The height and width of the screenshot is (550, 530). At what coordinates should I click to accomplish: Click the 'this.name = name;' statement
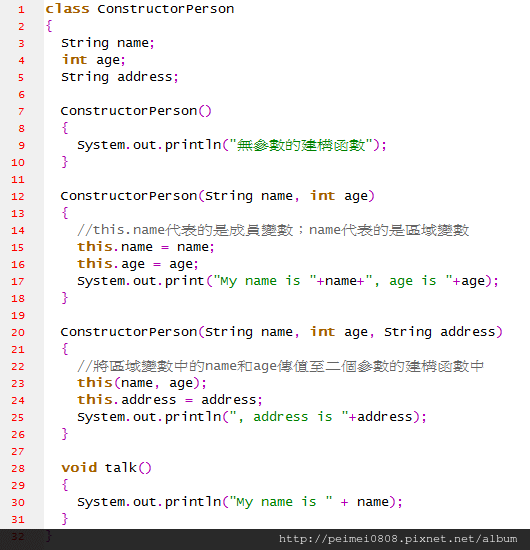pos(146,247)
